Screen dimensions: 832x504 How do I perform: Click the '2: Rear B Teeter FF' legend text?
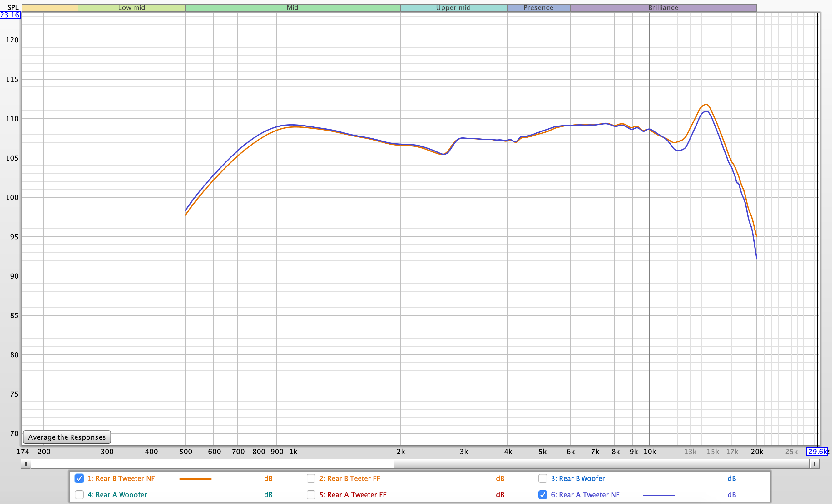coord(349,478)
